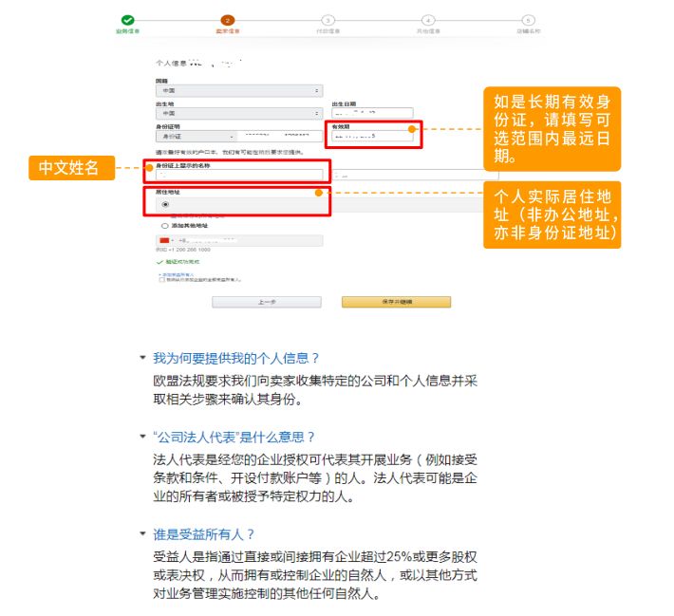674x616 pixels.
Task: Click the completed green checkmark step icon
Action: click(x=127, y=20)
